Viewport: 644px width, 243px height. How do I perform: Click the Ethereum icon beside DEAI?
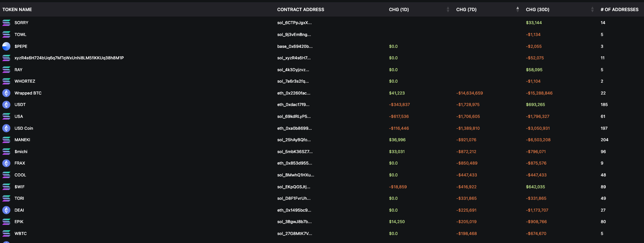(7, 210)
